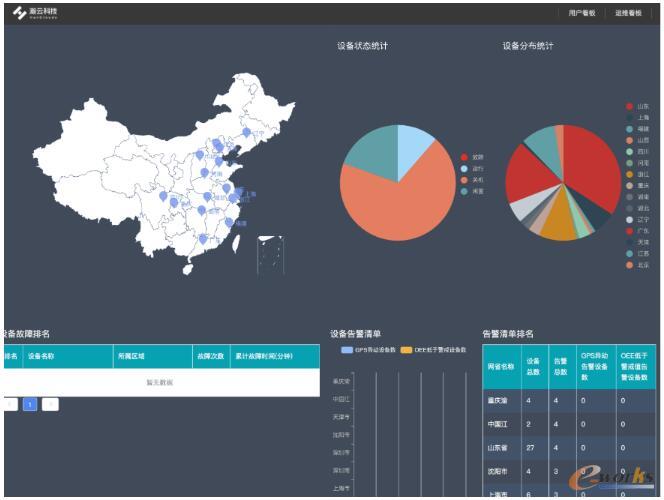Toggle 上海 legend dot in distribution chart
Viewport: 664px width, 500px height.
click(630, 117)
